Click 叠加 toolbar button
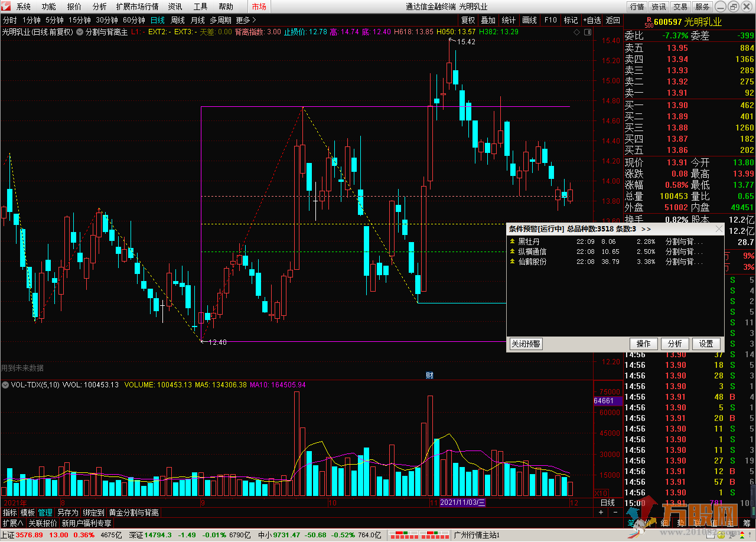Screen dimensions: 756x542 [x=488, y=20]
